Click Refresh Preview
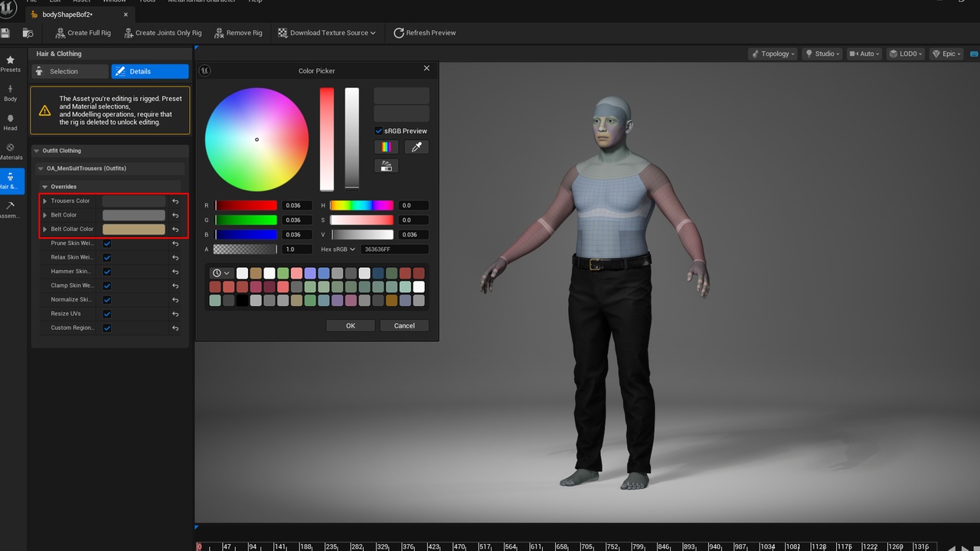The width and height of the screenshot is (980, 551). coord(425,33)
